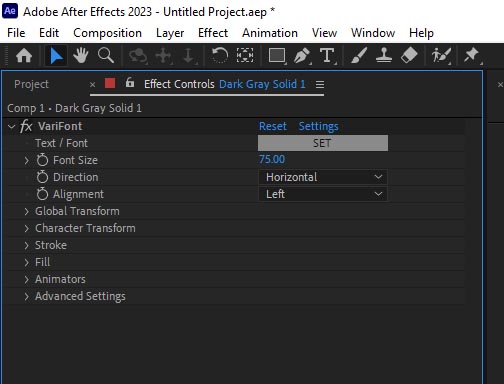The image size is (504, 384).
Task: Click the After Effects app logo
Action: (10, 11)
